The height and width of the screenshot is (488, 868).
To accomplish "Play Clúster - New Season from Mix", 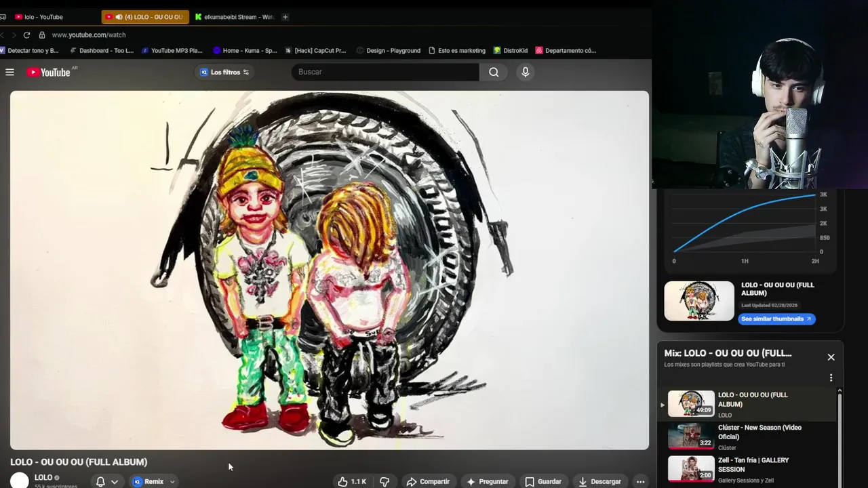I will (748, 437).
